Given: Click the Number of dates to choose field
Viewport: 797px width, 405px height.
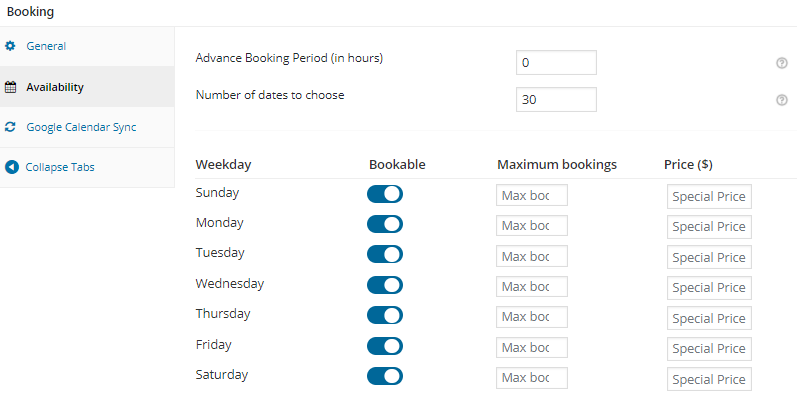Looking at the screenshot, I should point(556,100).
